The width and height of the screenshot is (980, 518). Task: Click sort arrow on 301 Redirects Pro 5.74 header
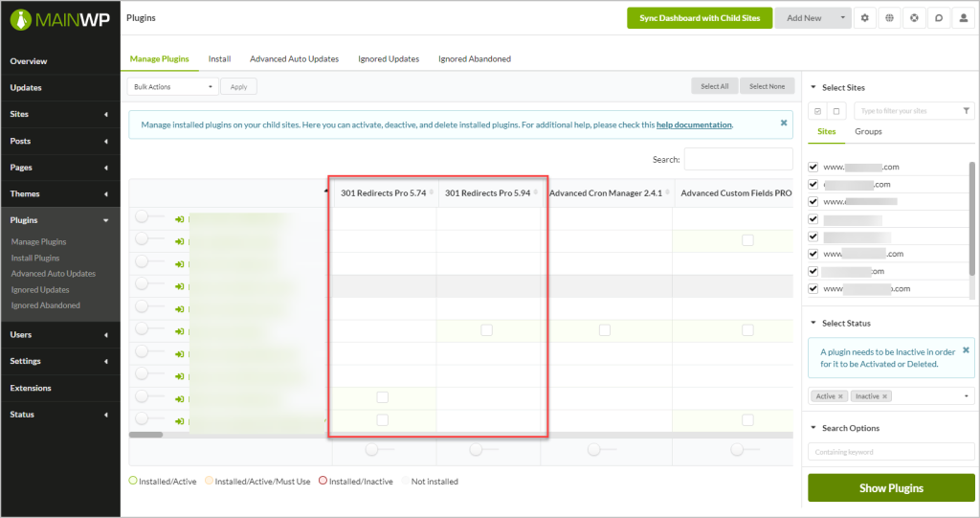(432, 192)
